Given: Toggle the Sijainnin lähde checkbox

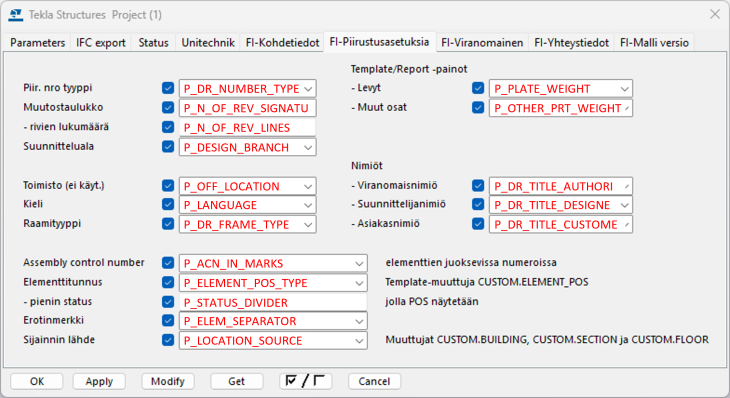Looking at the screenshot, I should (168, 340).
